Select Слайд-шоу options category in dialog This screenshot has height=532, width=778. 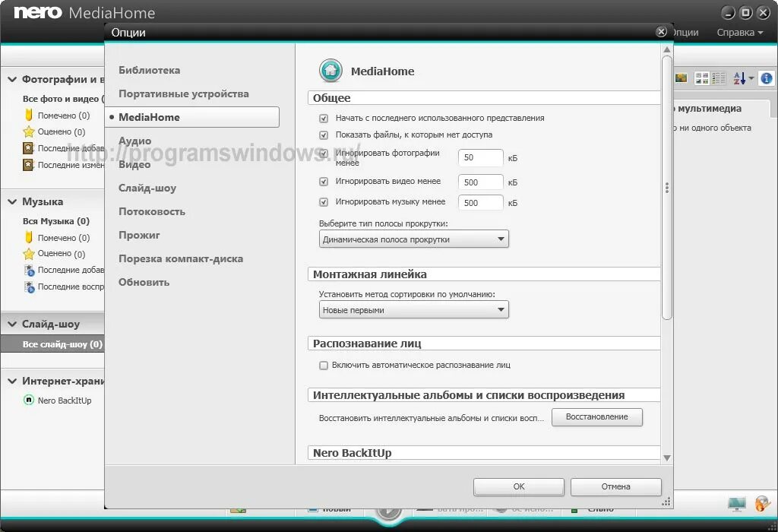(147, 188)
